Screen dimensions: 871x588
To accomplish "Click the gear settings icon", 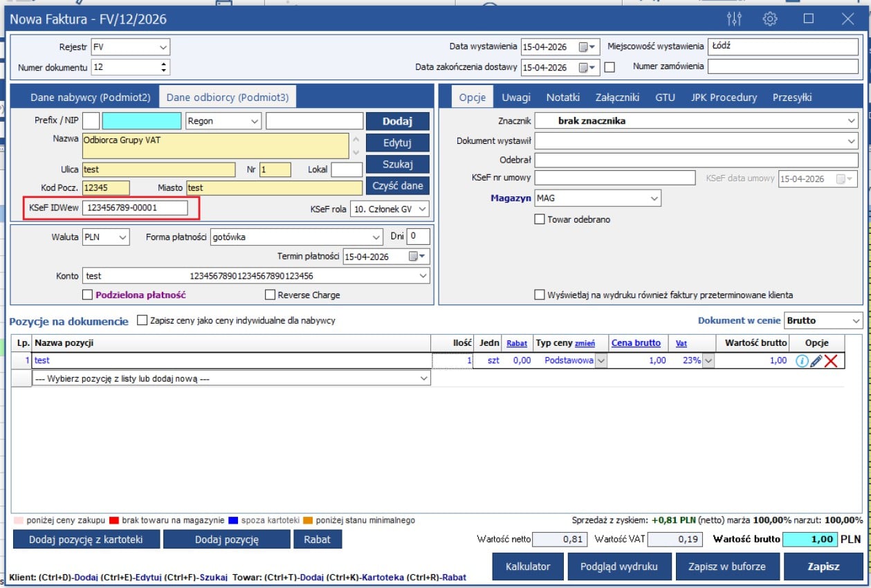I will (770, 19).
